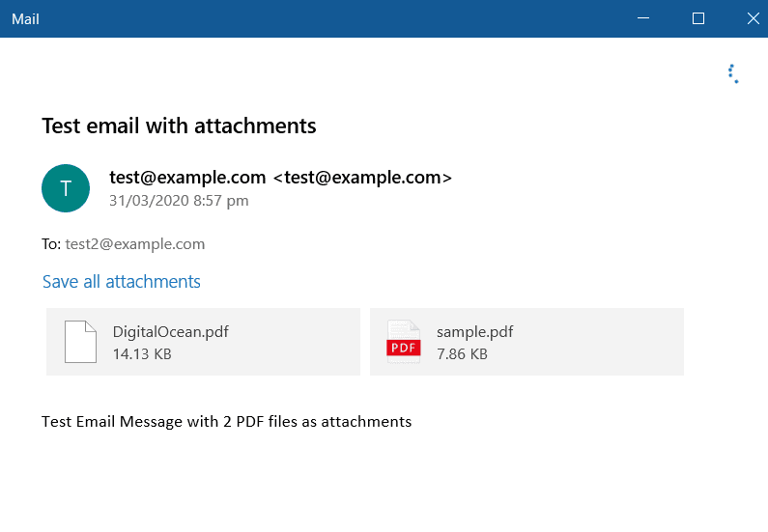Viewport: 768px width, 532px height.
Task: Open the sample.pdf attachment name
Action: [474, 332]
